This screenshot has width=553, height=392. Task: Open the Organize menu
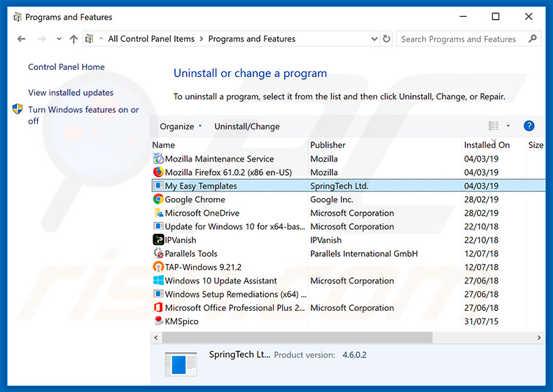click(181, 126)
